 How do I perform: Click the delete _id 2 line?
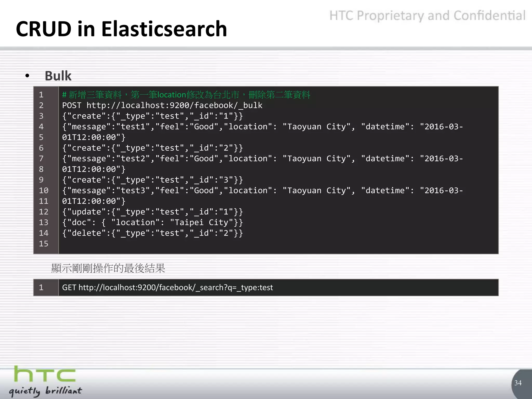tap(152, 233)
